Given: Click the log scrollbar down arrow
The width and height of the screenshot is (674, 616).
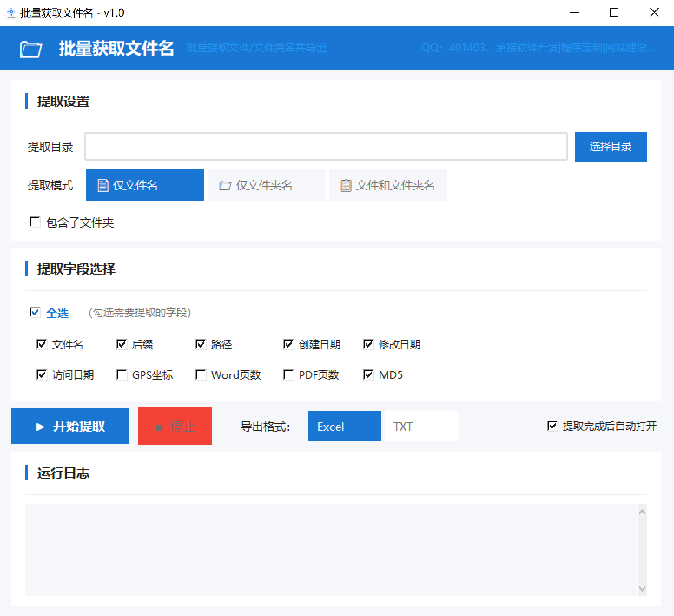Looking at the screenshot, I should [642, 589].
